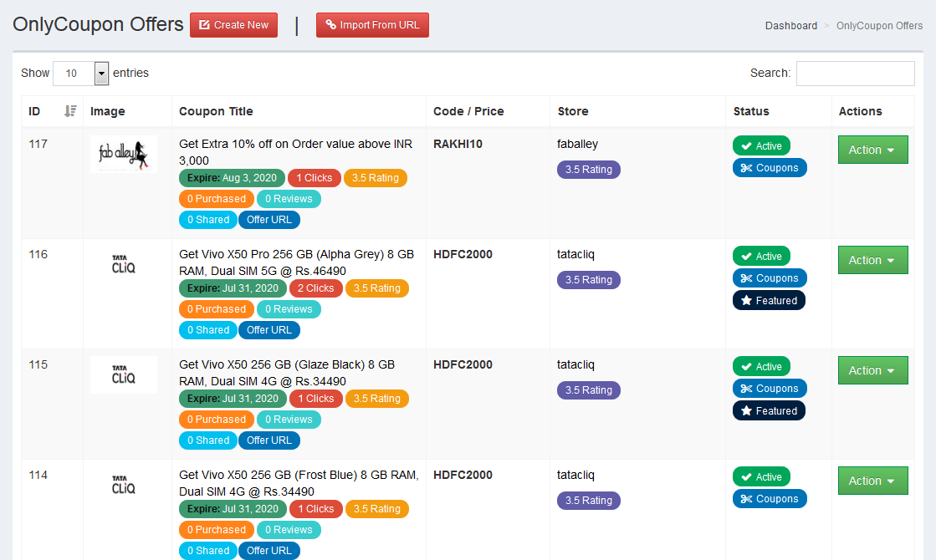Open Tata CLiQ logo for offer 114
This screenshot has width=936, height=560.
click(124, 485)
